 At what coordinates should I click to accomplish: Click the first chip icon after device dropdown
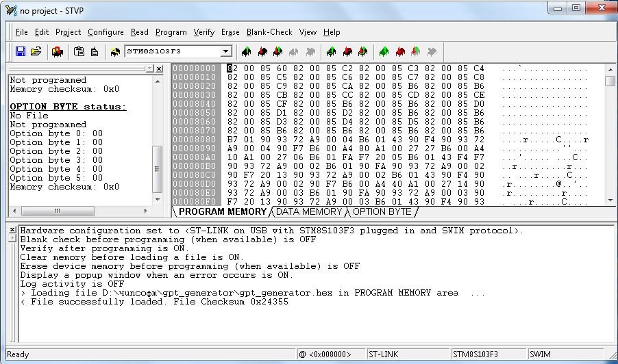click(246, 52)
